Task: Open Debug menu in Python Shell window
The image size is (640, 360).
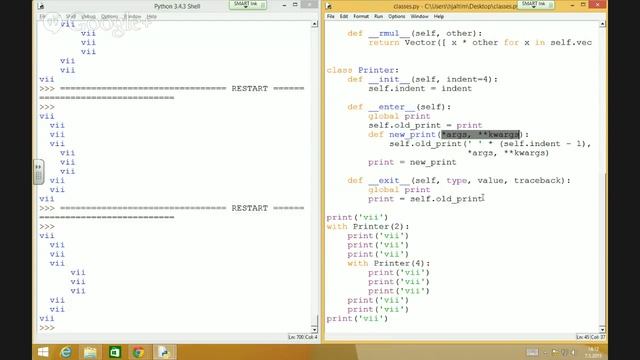Action: coord(88,16)
